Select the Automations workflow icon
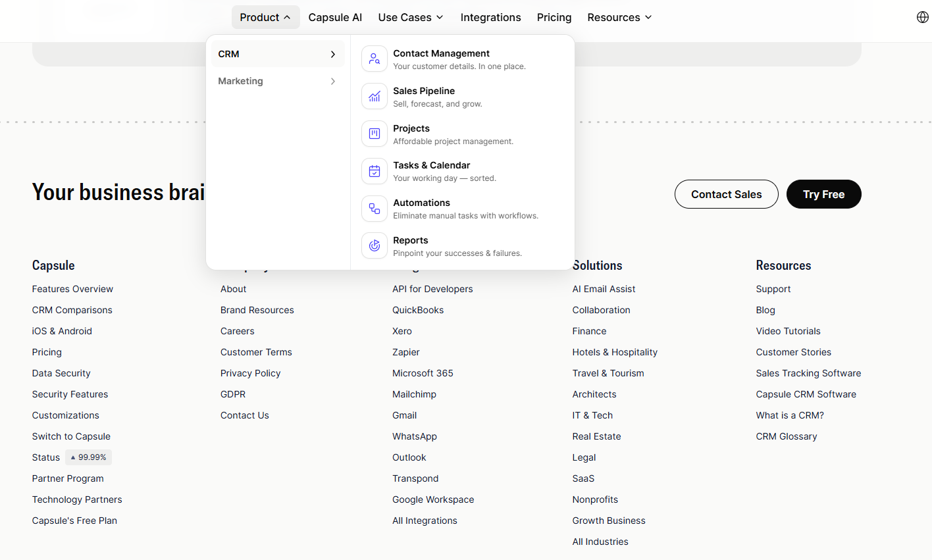Screen dimensions: 932x560 click(374, 209)
